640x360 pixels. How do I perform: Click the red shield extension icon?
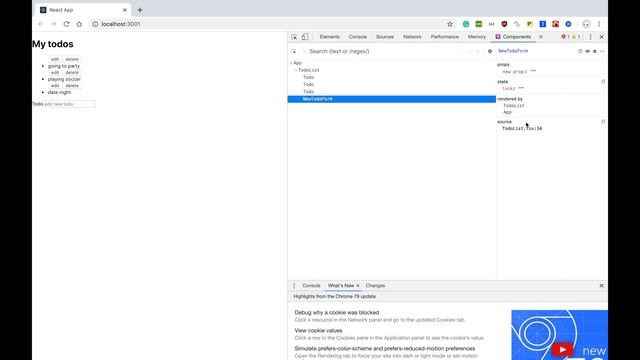[504, 24]
